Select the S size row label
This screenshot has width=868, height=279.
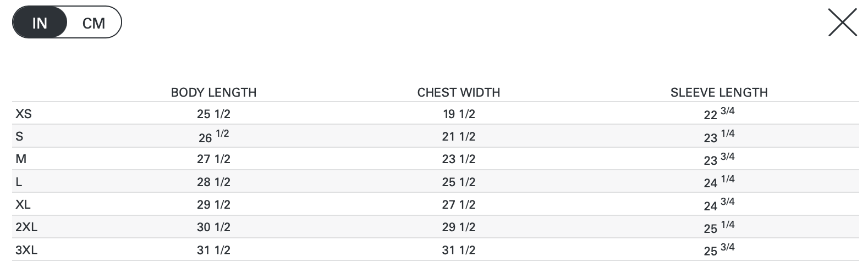pos(19,137)
